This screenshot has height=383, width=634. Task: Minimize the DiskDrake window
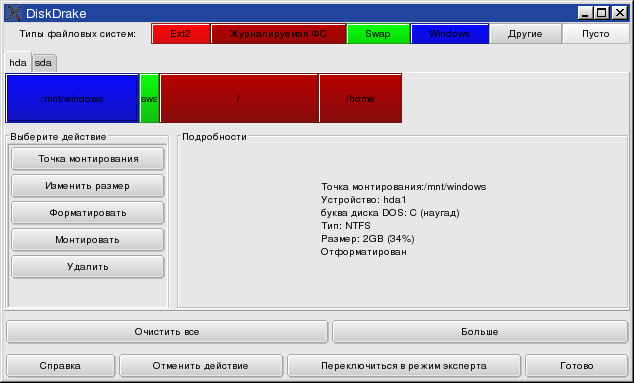pos(585,13)
